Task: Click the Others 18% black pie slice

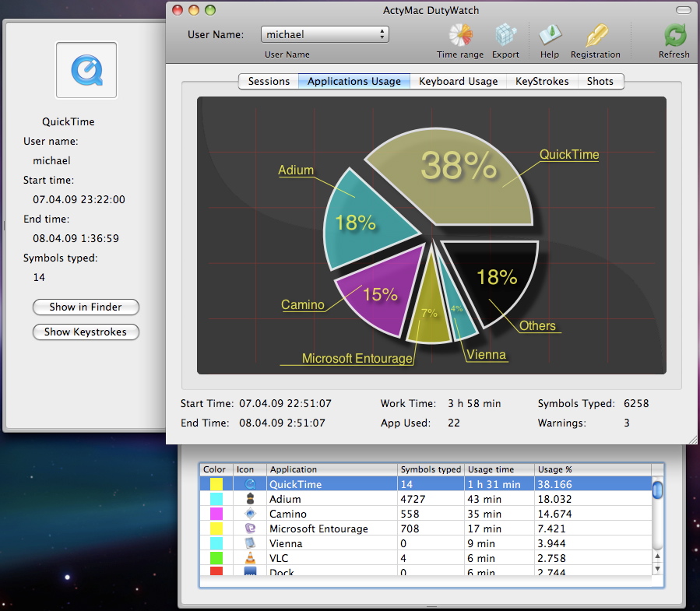Action: coord(500,277)
